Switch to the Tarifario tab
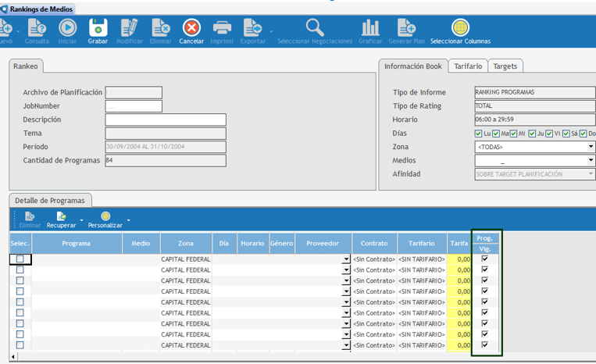 (x=469, y=66)
